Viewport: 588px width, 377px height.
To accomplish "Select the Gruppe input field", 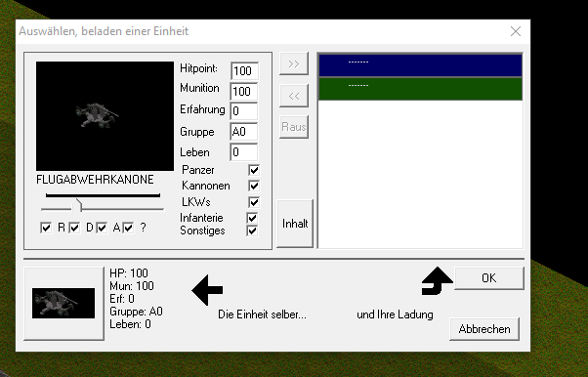I will [244, 132].
